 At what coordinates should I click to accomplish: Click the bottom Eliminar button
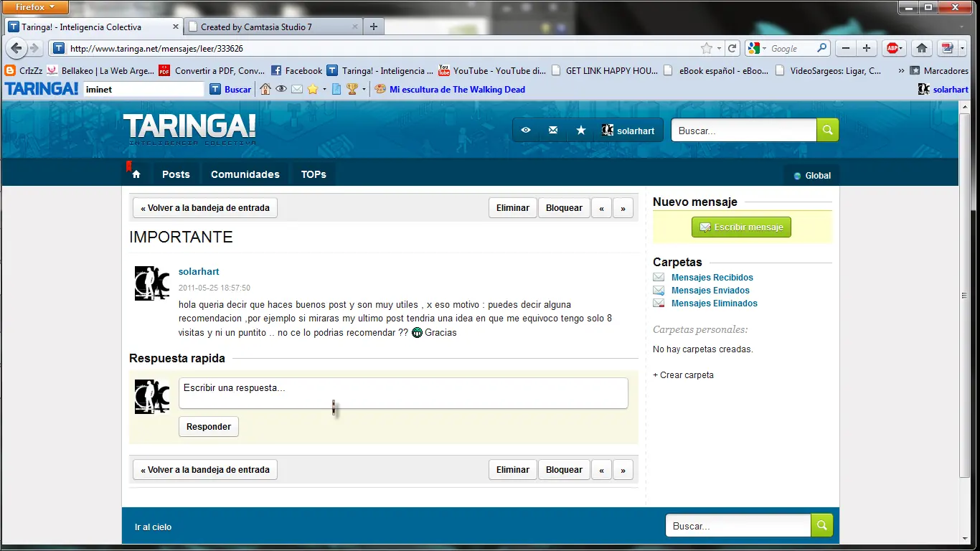[x=513, y=469]
